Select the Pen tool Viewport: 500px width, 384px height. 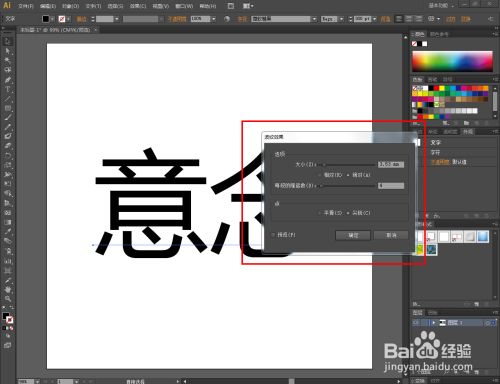pyautogui.click(x=8, y=80)
